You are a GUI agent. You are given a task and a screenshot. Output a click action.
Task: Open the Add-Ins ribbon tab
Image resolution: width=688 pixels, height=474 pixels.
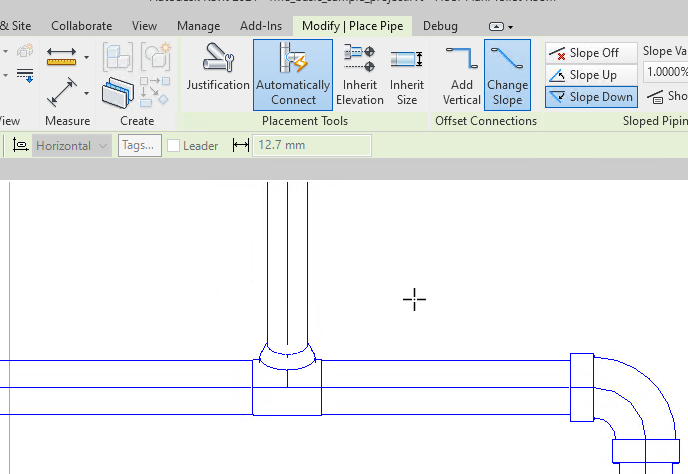pos(261,26)
